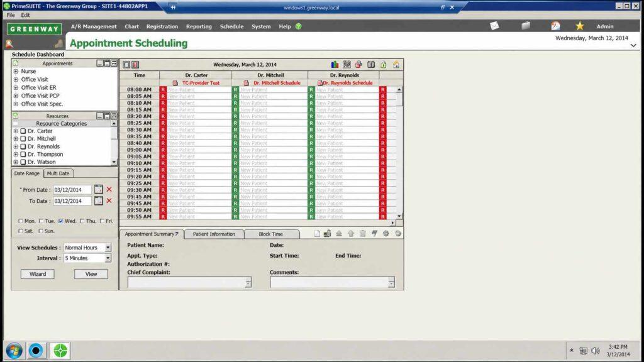The height and width of the screenshot is (362, 644).
Task: Click the Wizard button
Action: click(37, 274)
